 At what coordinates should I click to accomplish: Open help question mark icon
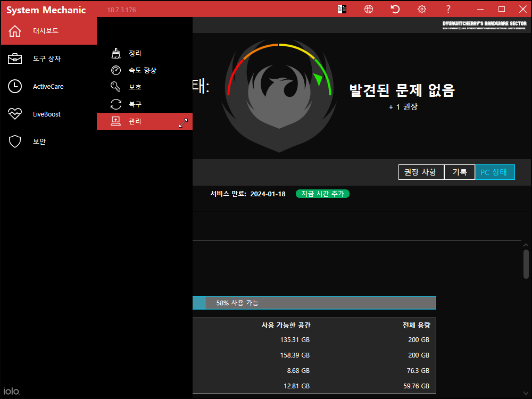pos(448,9)
